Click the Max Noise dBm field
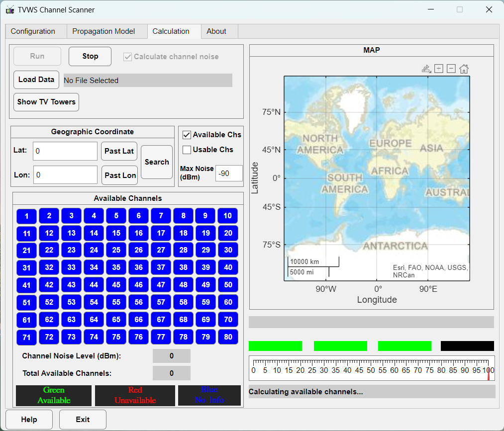Viewport: 504px width, 431px height. (x=228, y=173)
